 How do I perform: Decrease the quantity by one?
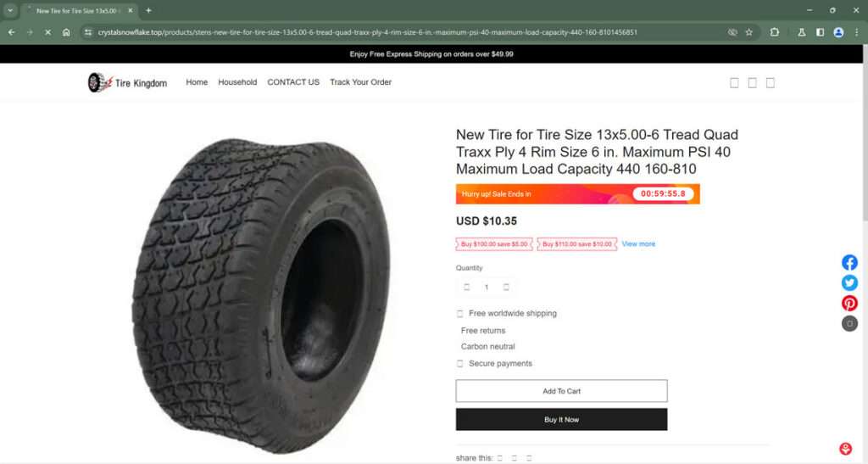click(466, 287)
